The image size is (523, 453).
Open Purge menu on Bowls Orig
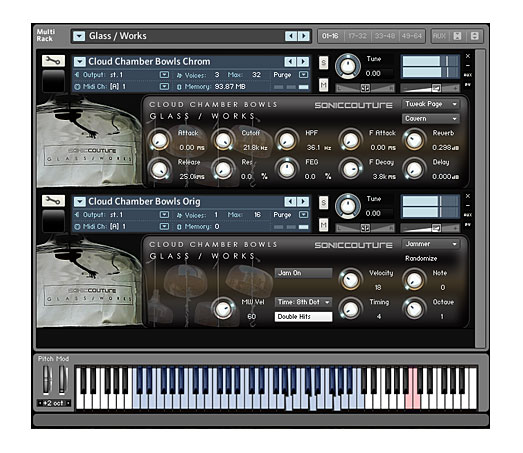303,214
